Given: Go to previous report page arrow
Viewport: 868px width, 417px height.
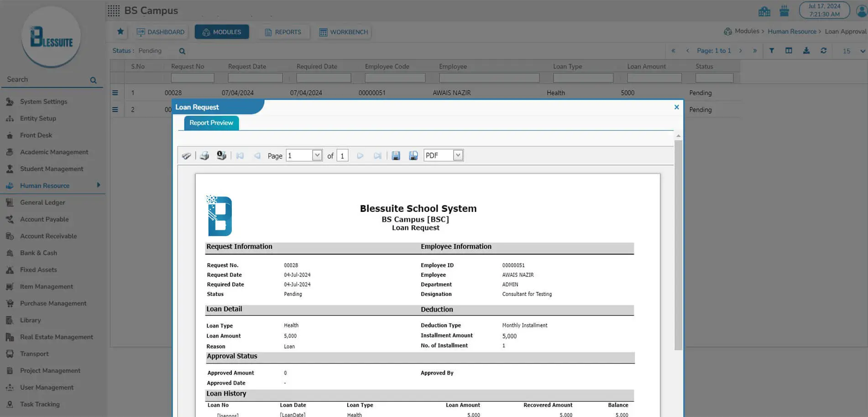Looking at the screenshot, I should pyautogui.click(x=257, y=156).
